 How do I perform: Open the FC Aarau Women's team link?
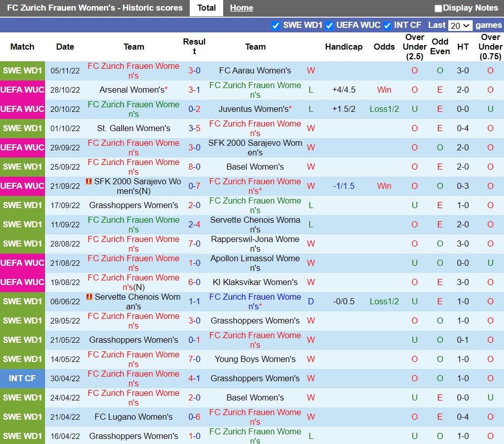[255, 70]
